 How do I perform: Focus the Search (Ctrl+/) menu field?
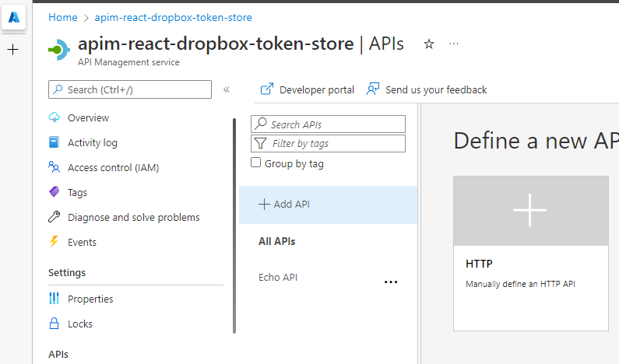(130, 89)
